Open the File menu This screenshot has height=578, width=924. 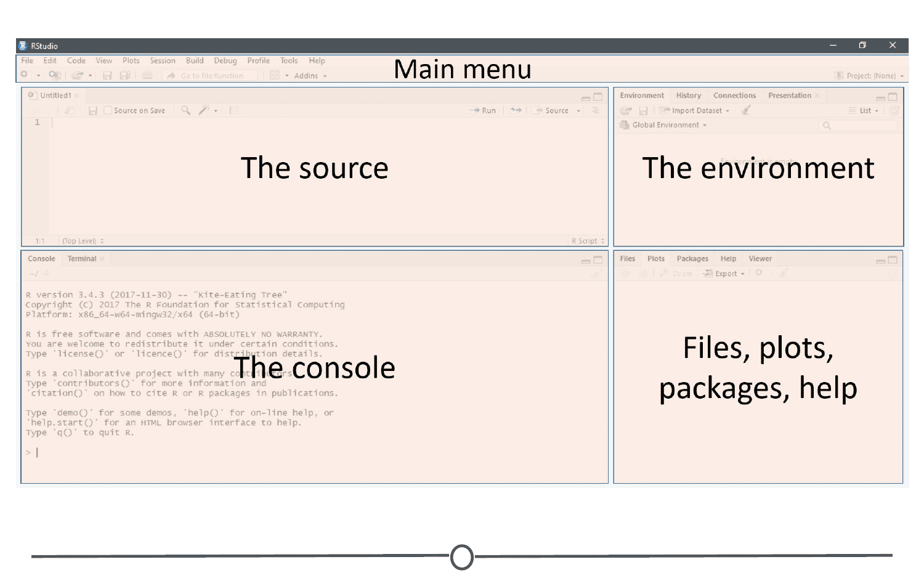27,60
